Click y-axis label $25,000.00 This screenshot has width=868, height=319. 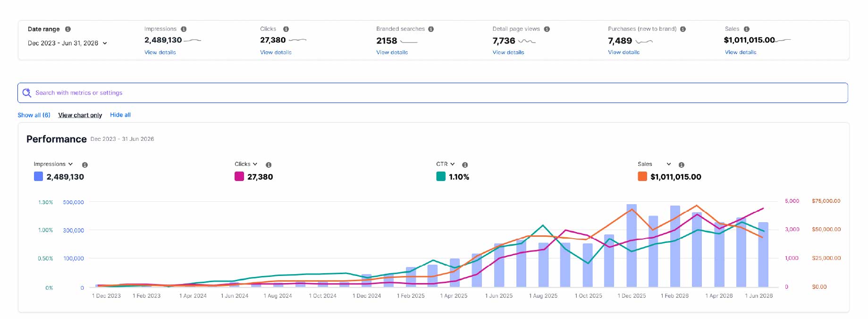826,258
